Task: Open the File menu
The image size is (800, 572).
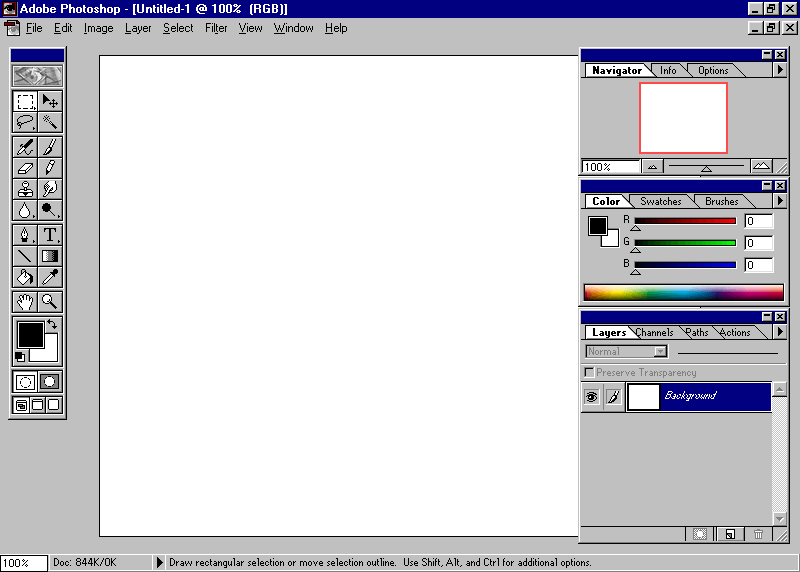Action: tap(34, 28)
